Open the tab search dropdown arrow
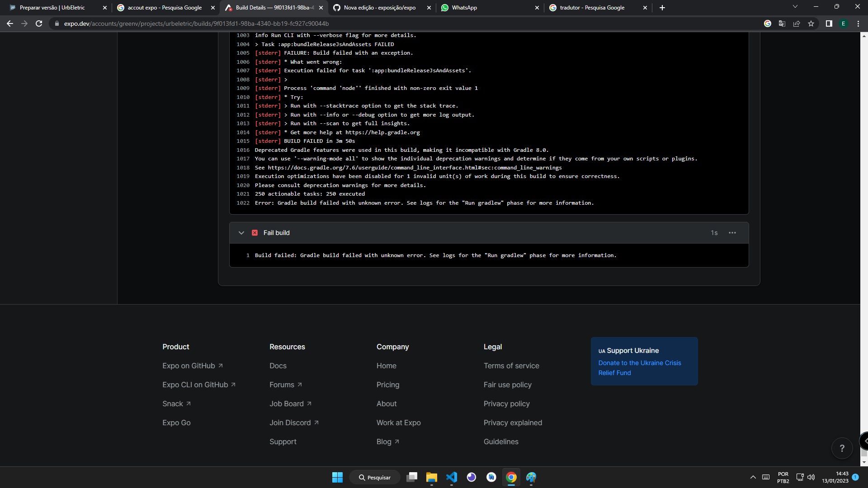Viewport: 868px width, 488px height. (x=795, y=7)
